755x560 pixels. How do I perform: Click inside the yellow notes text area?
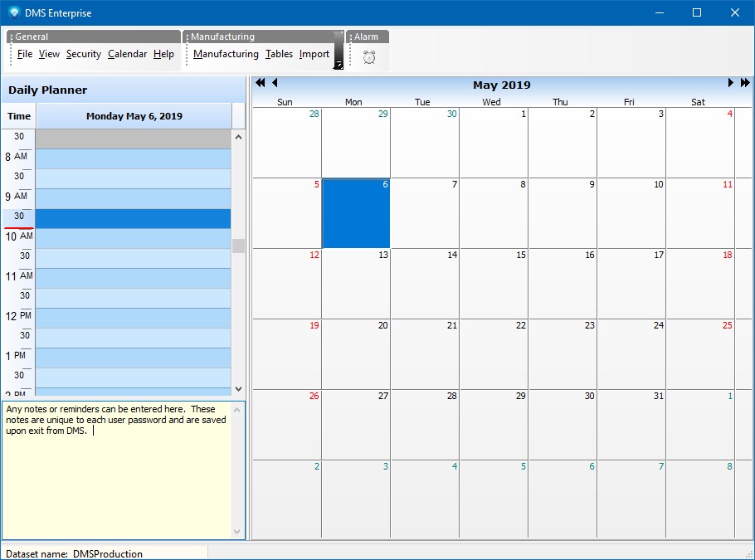click(x=116, y=481)
